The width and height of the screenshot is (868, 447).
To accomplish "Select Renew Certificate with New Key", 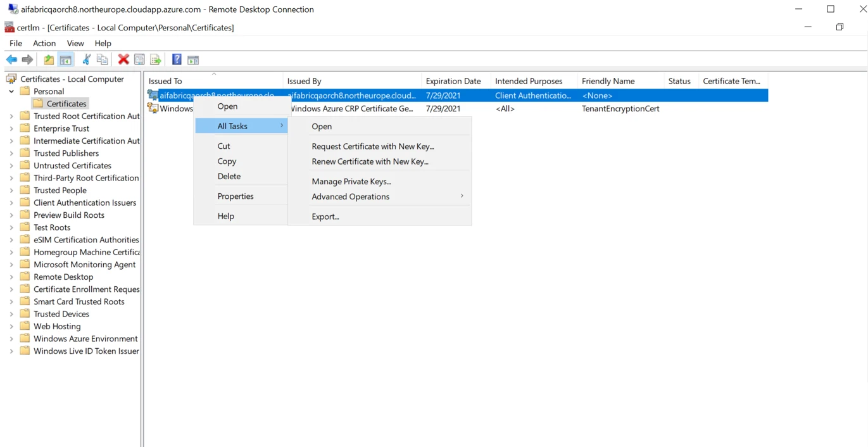I will 380,161.
